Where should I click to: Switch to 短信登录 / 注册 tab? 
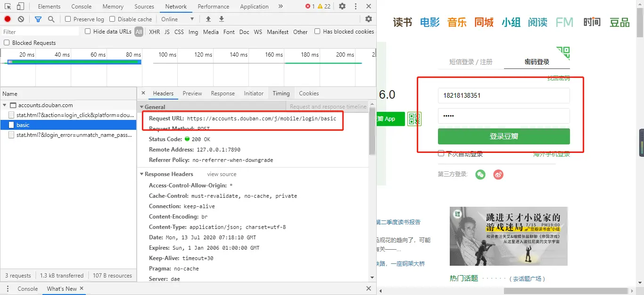coord(471,62)
